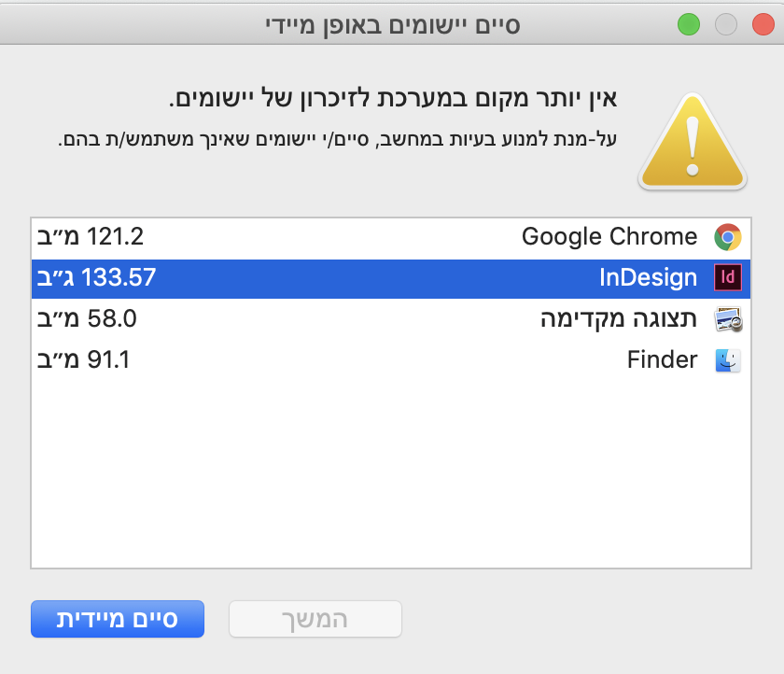Image resolution: width=784 pixels, height=674 pixels.
Task: Click the InDesign app icon
Action: (x=727, y=277)
